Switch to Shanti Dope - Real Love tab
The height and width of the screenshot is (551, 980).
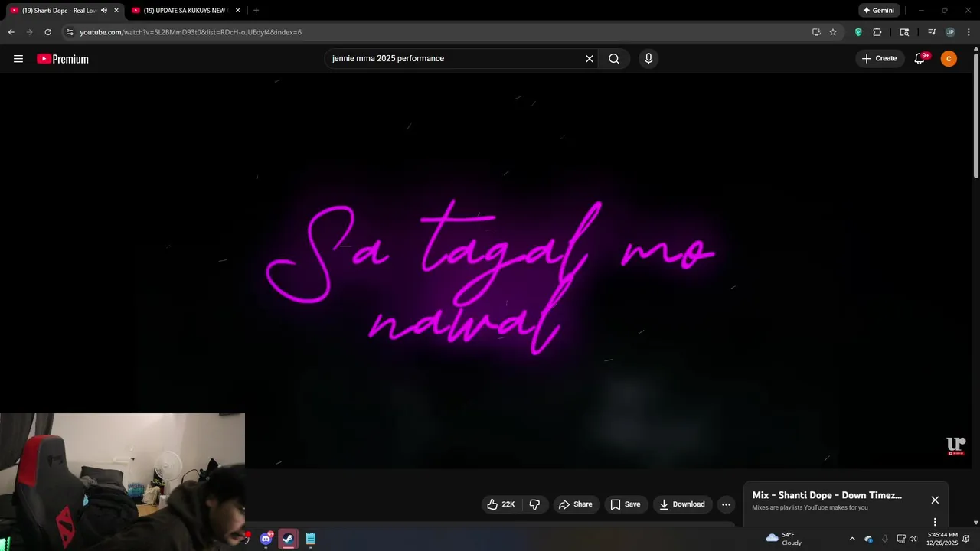pos(59,11)
